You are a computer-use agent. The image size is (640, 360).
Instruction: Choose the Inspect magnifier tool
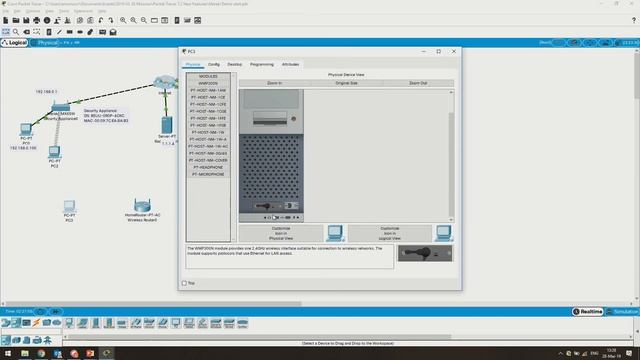coord(16,32)
